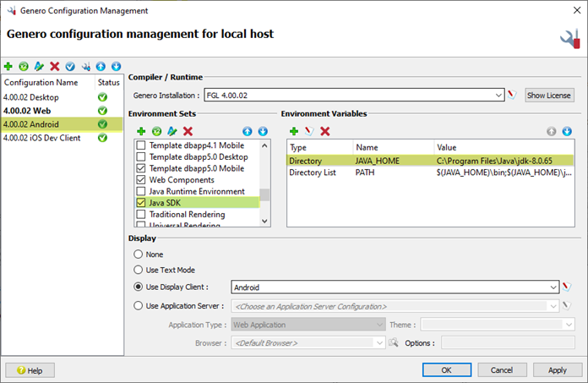The height and width of the screenshot is (383, 588).
Task: Close the Genero Configuration Management dialog
Action: [577, 10]
